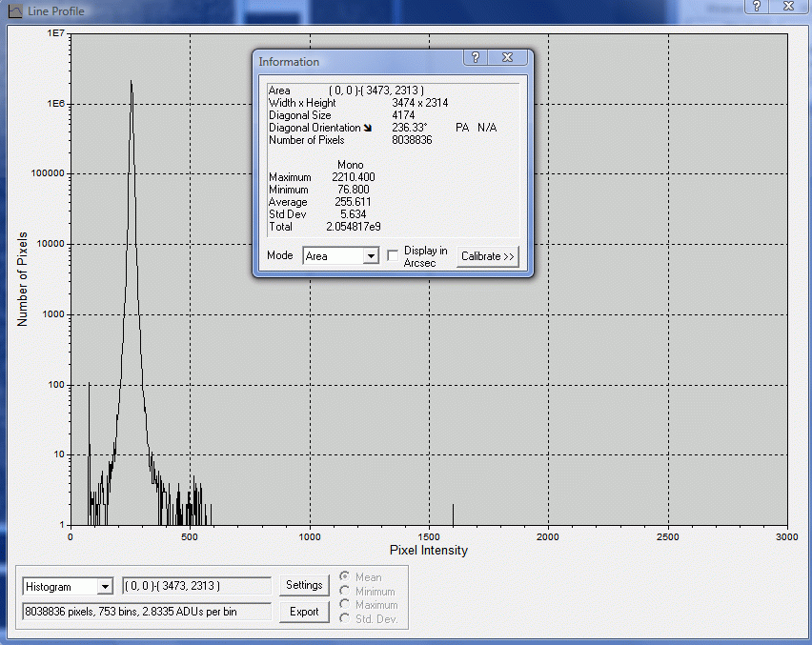Close the Information dialog
Screen dimensions: 812x645
pyautogui.click(x=507, y=58)
